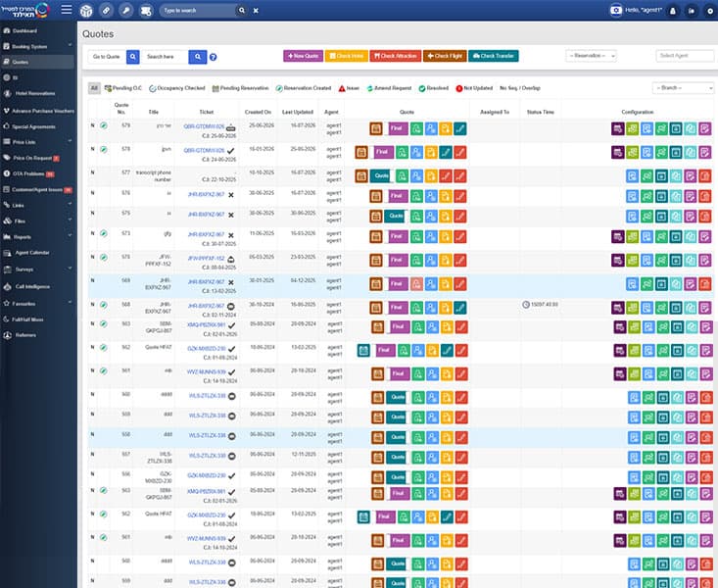Image resolution: width=718 pixels, height=588 pixels.
Task: Click the Israel flag language icon
Action: [x=616, y=10]
